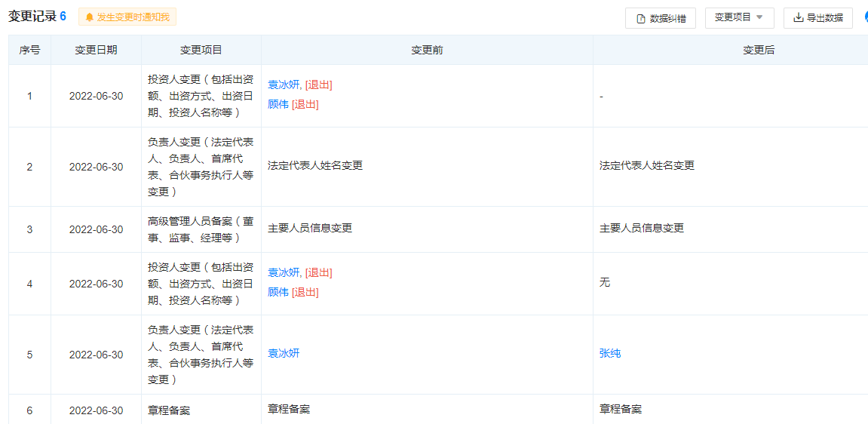Click the 变更前 column header
Screen dimensions: 868x424
tap(427, 50)
